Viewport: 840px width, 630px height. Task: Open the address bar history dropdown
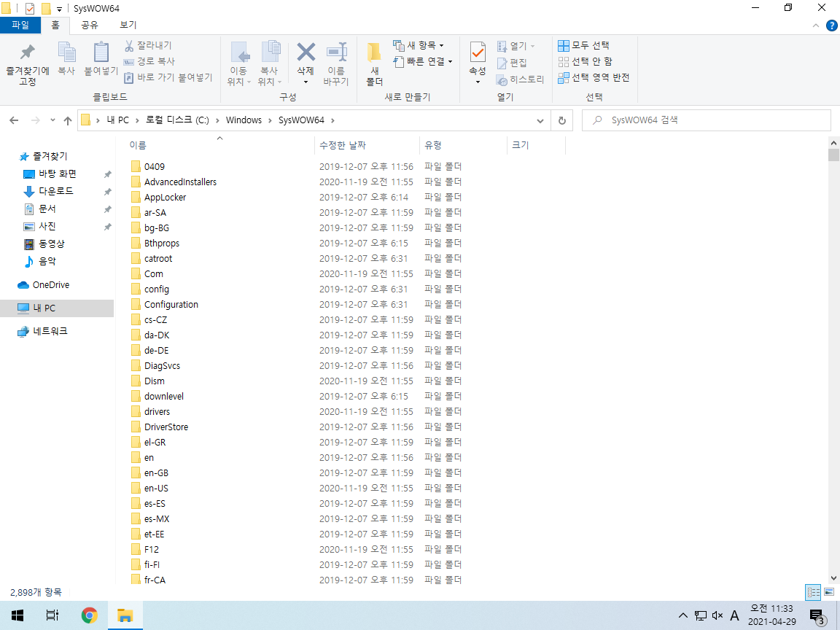pyautogui.click(x=540, y=120)
